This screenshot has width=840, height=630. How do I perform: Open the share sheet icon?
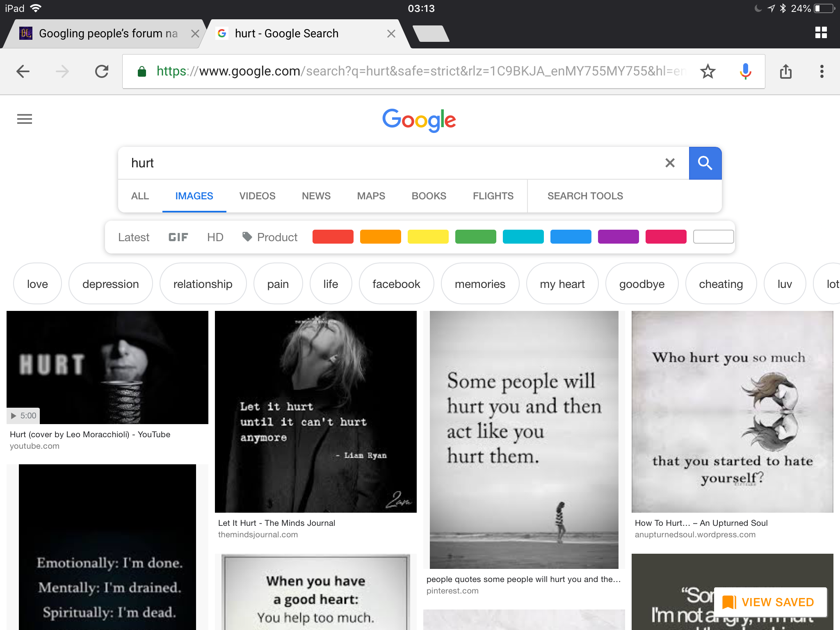point(786,71)
